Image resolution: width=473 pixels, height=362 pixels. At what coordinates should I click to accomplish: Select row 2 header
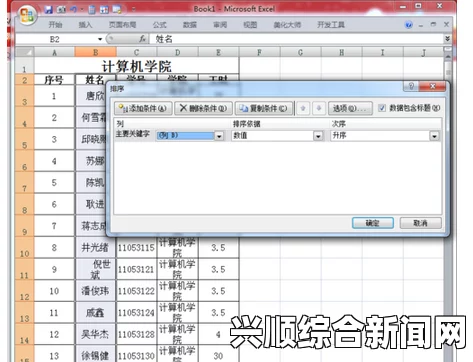24,80
